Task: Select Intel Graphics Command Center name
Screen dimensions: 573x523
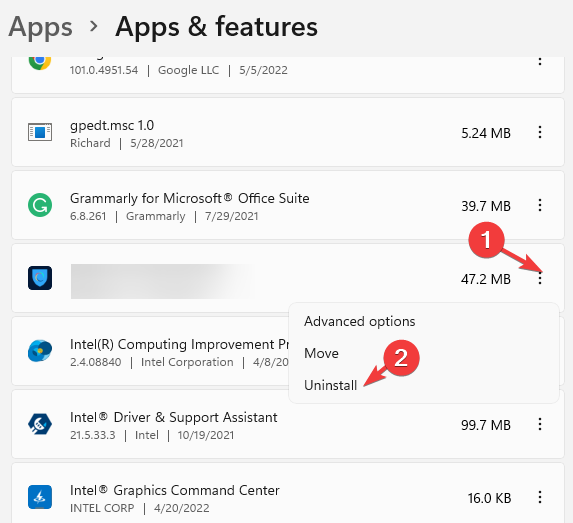Action: (175, 490)
